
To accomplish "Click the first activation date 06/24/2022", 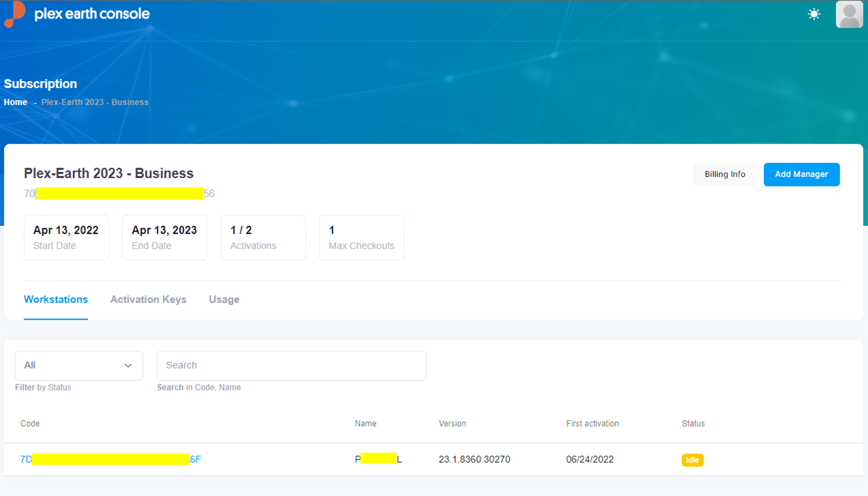I will (x=590, y=459).
